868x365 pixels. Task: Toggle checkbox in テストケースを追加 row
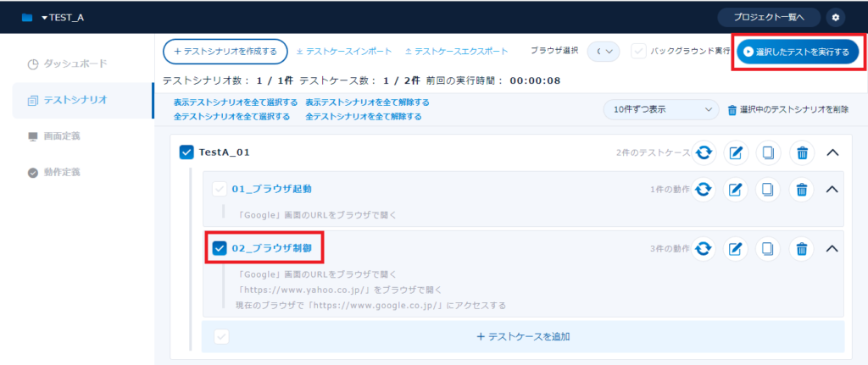pyautogui.click(x=221, y=336)
